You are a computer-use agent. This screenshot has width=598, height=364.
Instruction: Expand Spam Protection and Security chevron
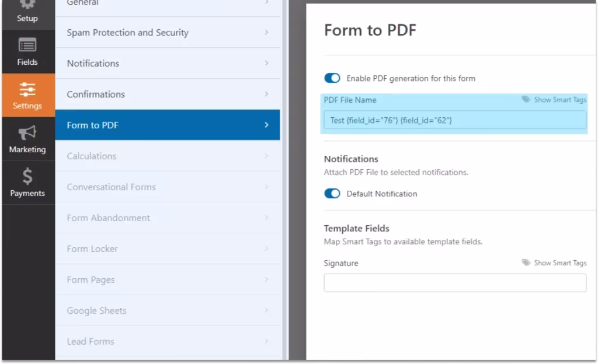tap(266, 33)
